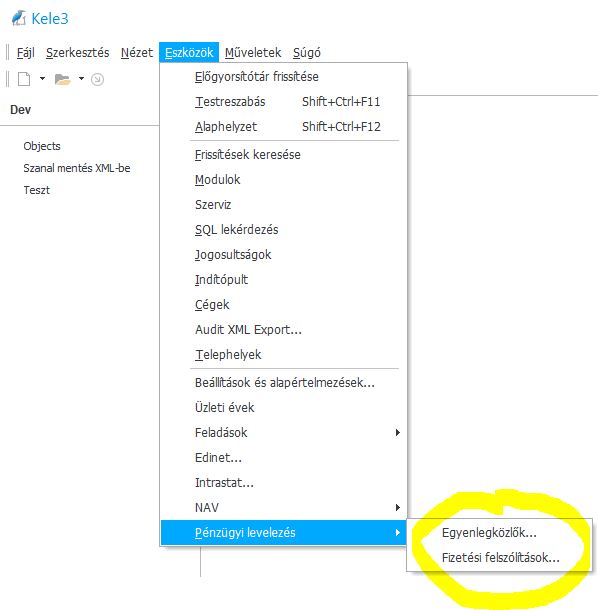
Task: Click the greyed circular arrow toolbar icon
Action: click(x=97, y=79)
